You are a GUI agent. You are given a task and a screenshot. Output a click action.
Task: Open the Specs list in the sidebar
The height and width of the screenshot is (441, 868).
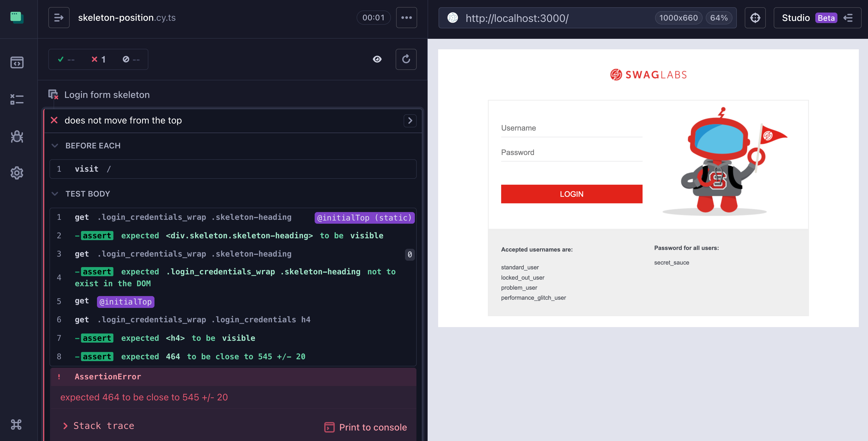coord(17,62)
